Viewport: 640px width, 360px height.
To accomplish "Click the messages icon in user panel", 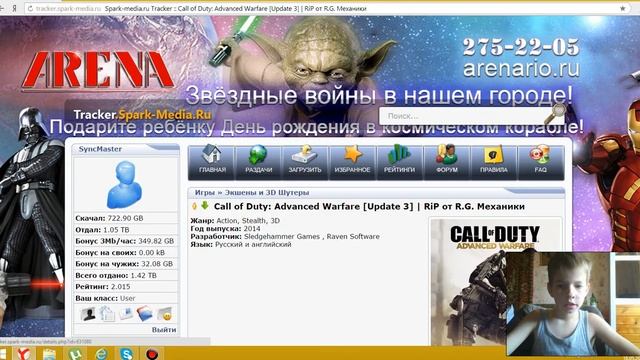I will [x=126, y=314].
